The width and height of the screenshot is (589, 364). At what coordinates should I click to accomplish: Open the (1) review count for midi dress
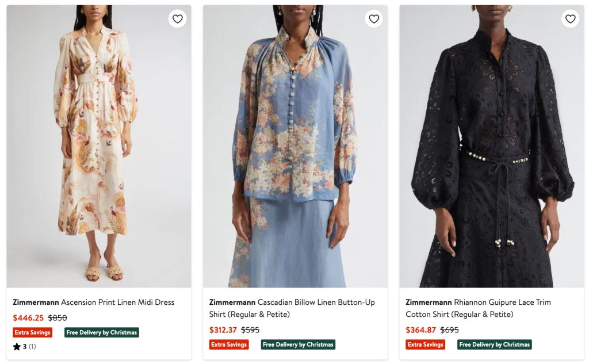pyautogui.click(x=32, y=347)
